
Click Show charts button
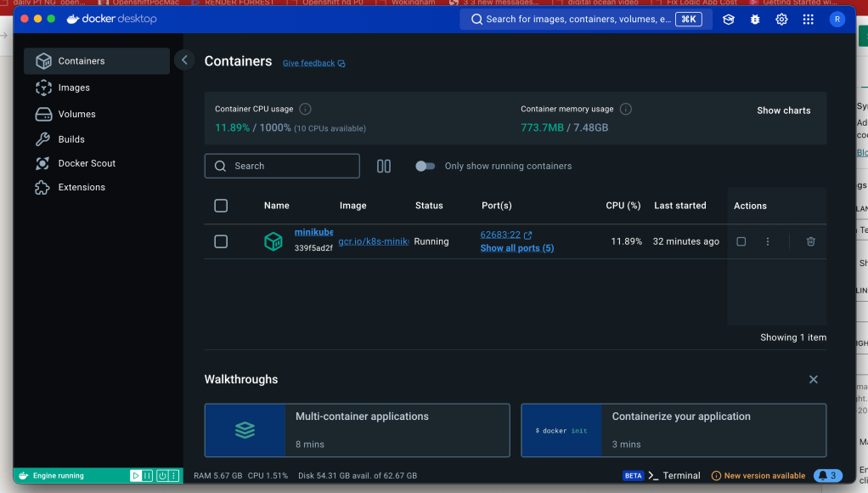click(783, 110)
